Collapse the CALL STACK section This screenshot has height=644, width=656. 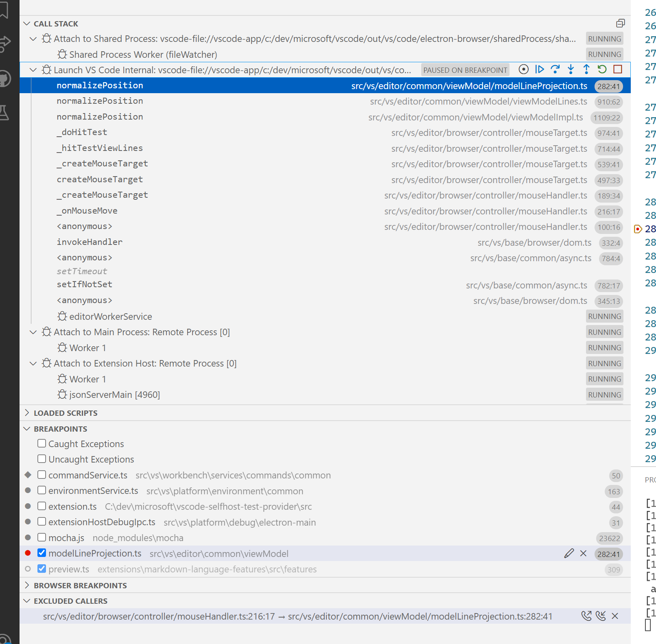(x=27, y=24)
